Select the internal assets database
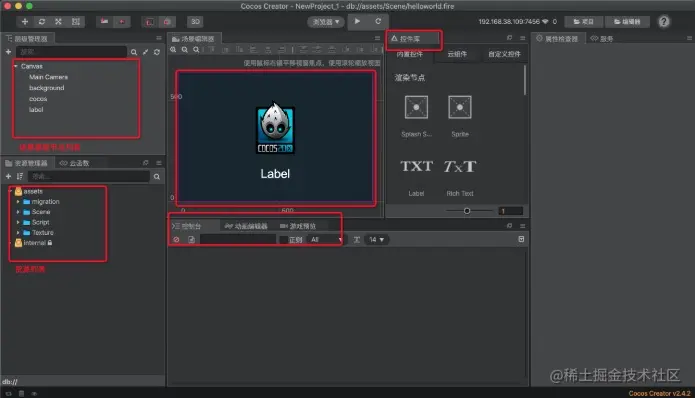The height and width of the screenshot is (398, 695). point(33,243)
